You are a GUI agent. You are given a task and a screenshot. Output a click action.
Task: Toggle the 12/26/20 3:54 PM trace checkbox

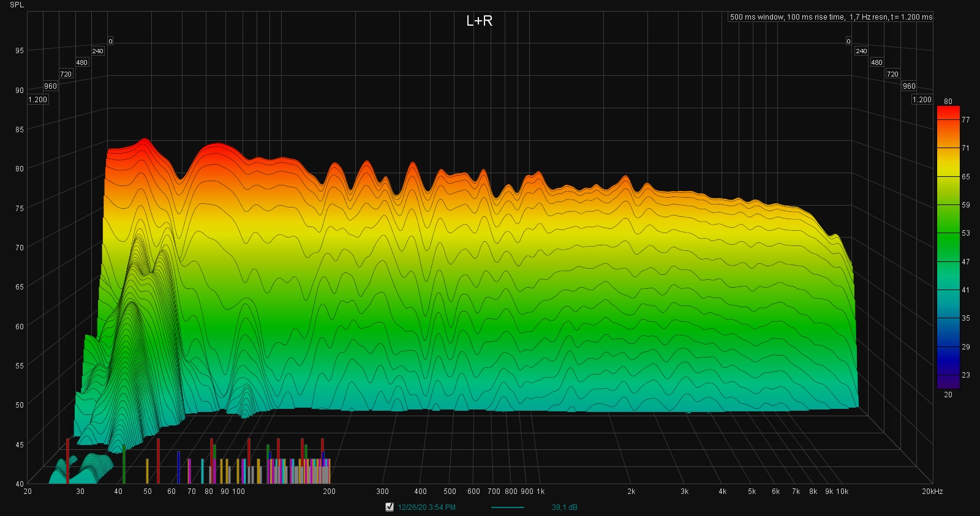pyautogui.click(x=389, y=507)
